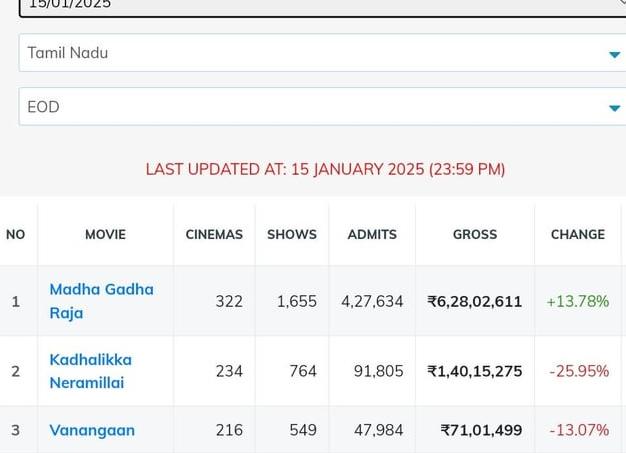Select gross value ₹6,28,02,611
The height and width of the screenshot is (453, 626).
(x=475, y=301)
